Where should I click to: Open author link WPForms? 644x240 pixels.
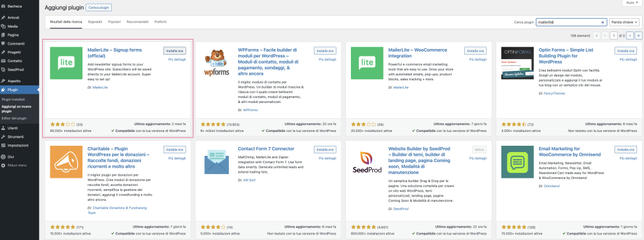[x=250, y=111]
